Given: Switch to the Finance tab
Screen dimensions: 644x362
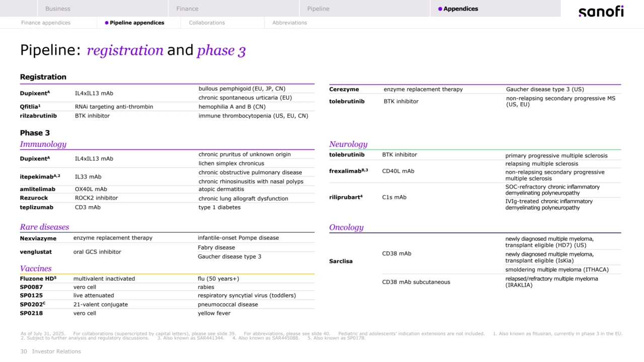Looking at the screenshot, I should coord(187,9).
